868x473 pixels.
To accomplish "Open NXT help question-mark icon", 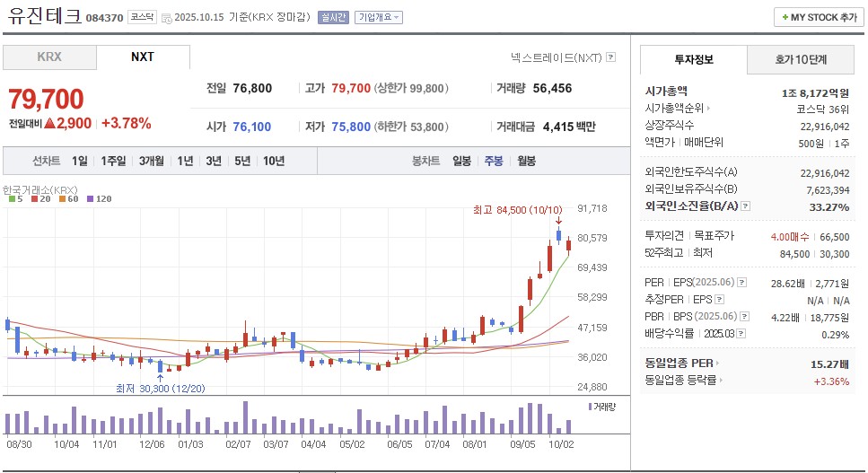I will tap(610, 57).
